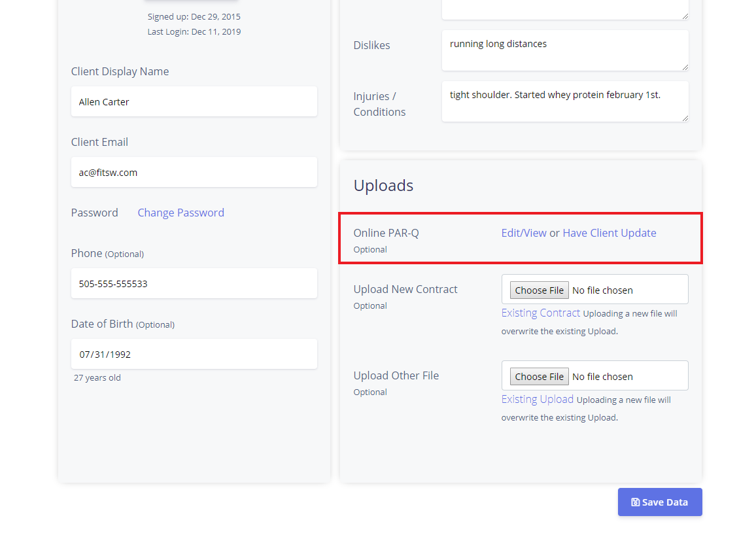The width and height of the screenshot is (756, 554).
Task: Click the Phone number field
Action: 194,283
